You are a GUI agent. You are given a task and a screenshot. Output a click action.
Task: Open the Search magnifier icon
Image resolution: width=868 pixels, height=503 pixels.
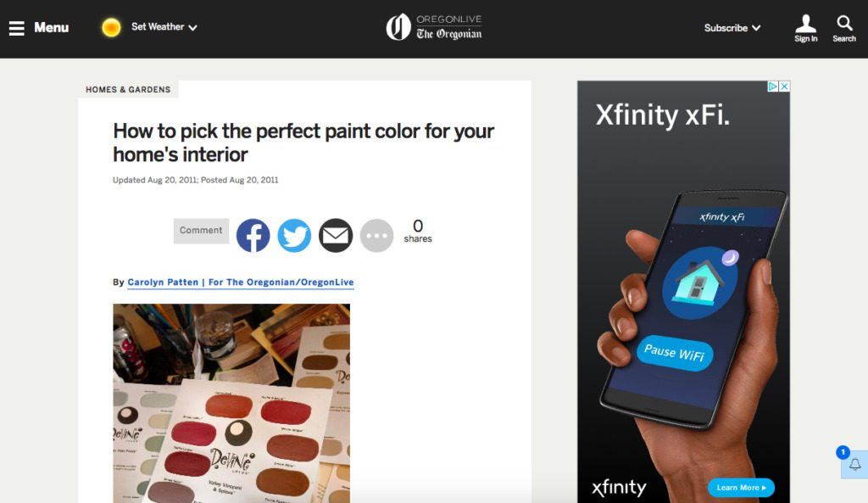pyautogui.click(x=844, y=29)
